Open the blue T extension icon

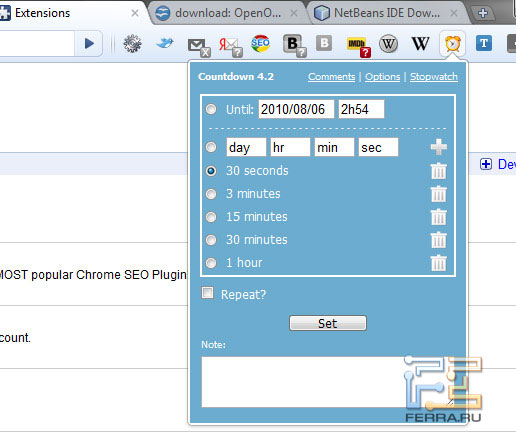click(484, 43)
